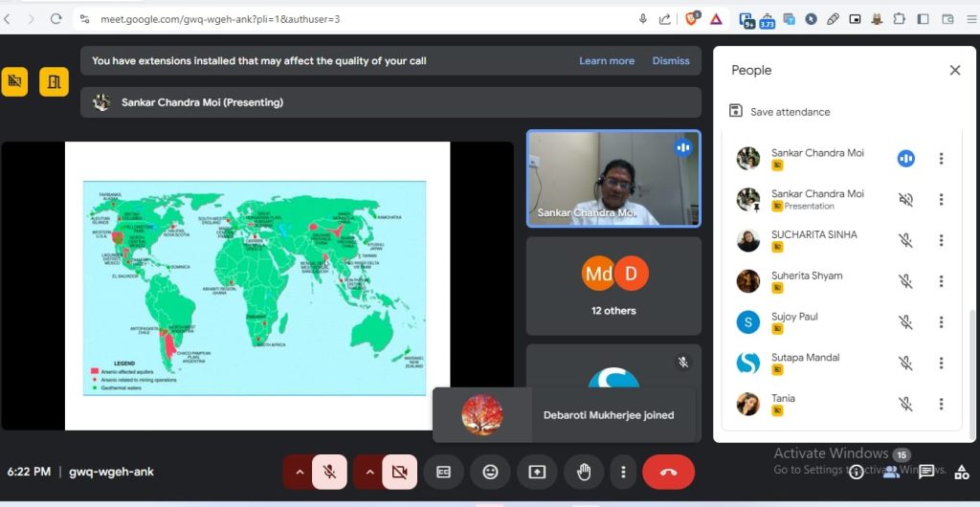Turn on your camera

(x=399, y=472)
